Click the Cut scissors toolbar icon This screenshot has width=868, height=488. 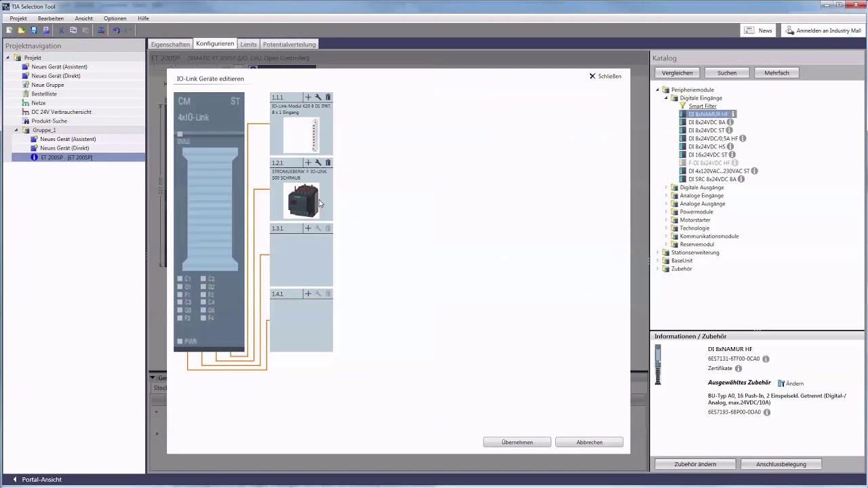(x=61, y=30)
